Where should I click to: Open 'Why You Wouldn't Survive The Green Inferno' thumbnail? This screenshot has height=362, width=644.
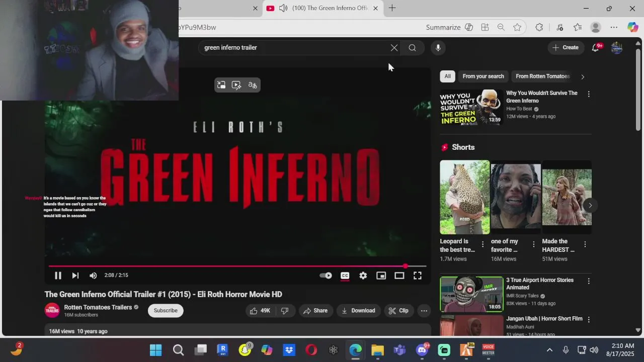(x=471, y=107)
